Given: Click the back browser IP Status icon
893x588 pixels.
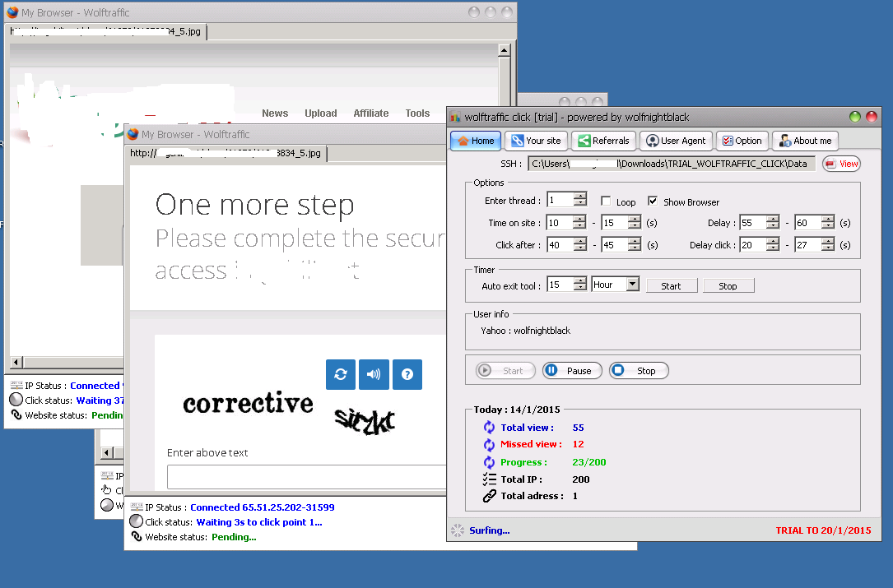Looking at the screenshot, I should click(x=16, y=386).
